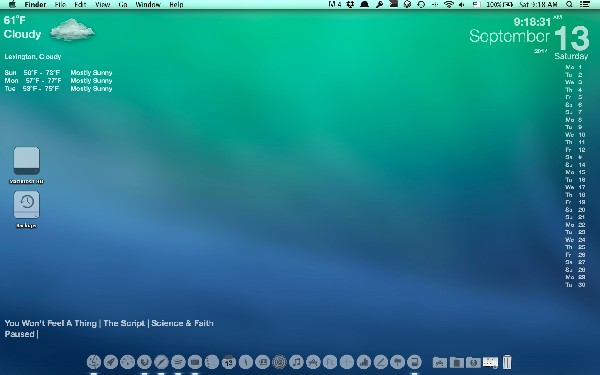
Task: Open the Calendar icon showing 13
Action: [228, 362]
